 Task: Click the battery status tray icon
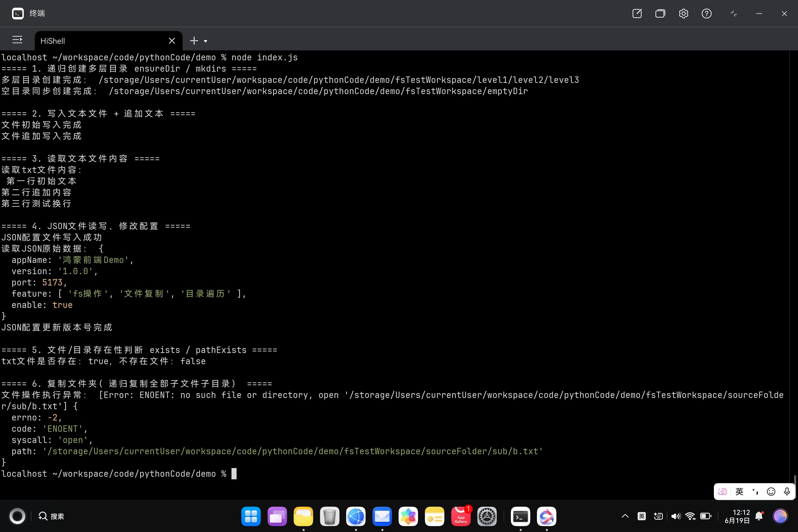tap(706, 516)
